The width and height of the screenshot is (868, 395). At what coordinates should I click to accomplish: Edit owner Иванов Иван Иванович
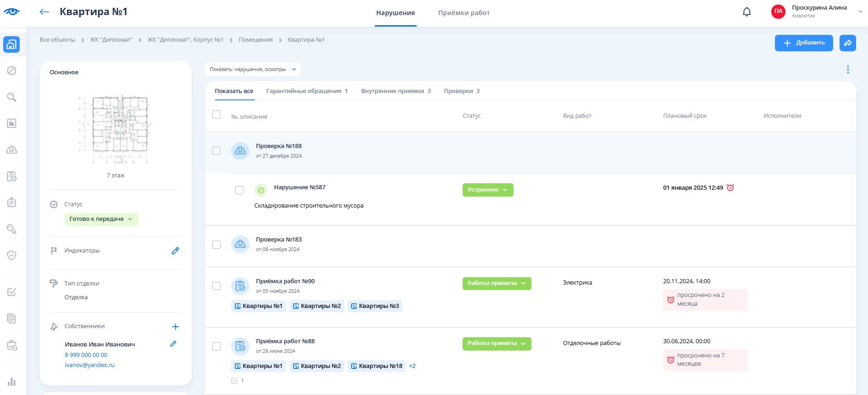173,344
